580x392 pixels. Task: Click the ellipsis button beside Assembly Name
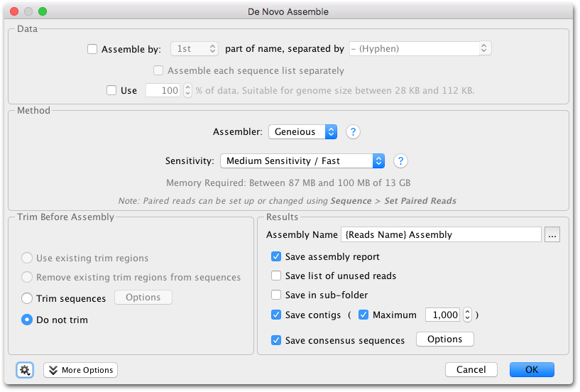coord(552,234)
